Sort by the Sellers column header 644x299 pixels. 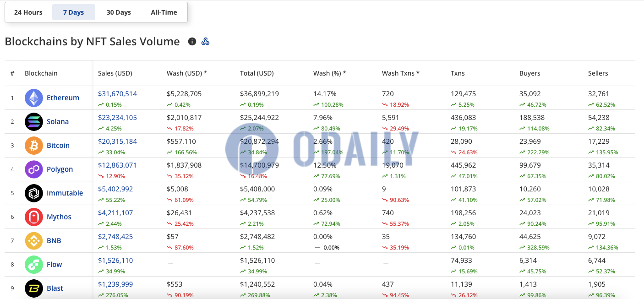coord(598,73)
